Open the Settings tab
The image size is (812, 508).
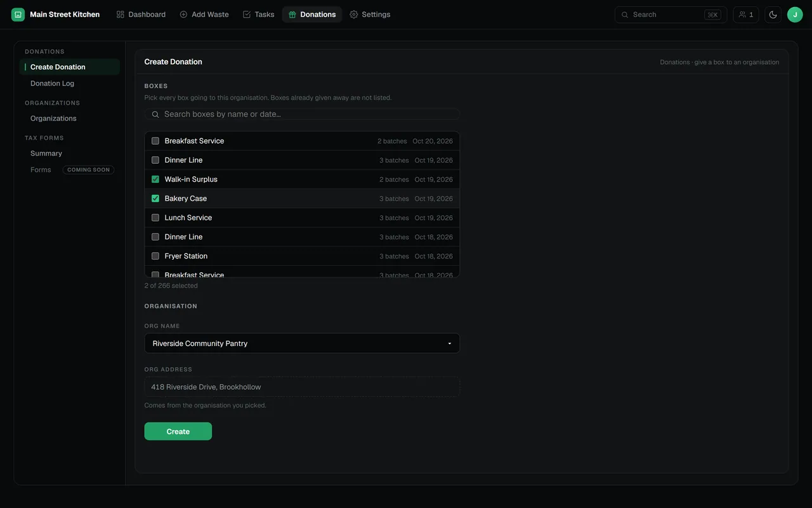click(x=370, y=15)
